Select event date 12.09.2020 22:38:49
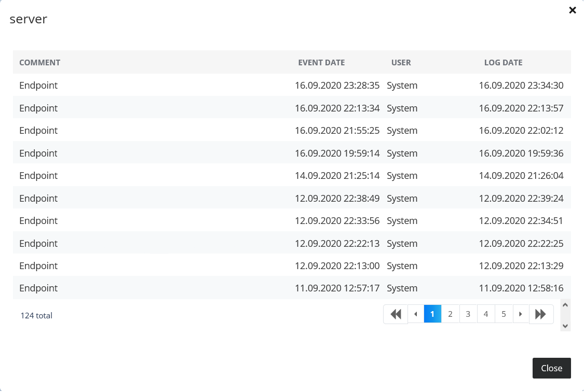Image resolution: width=584 pixels, height=392 pixels. coord(337,198)
